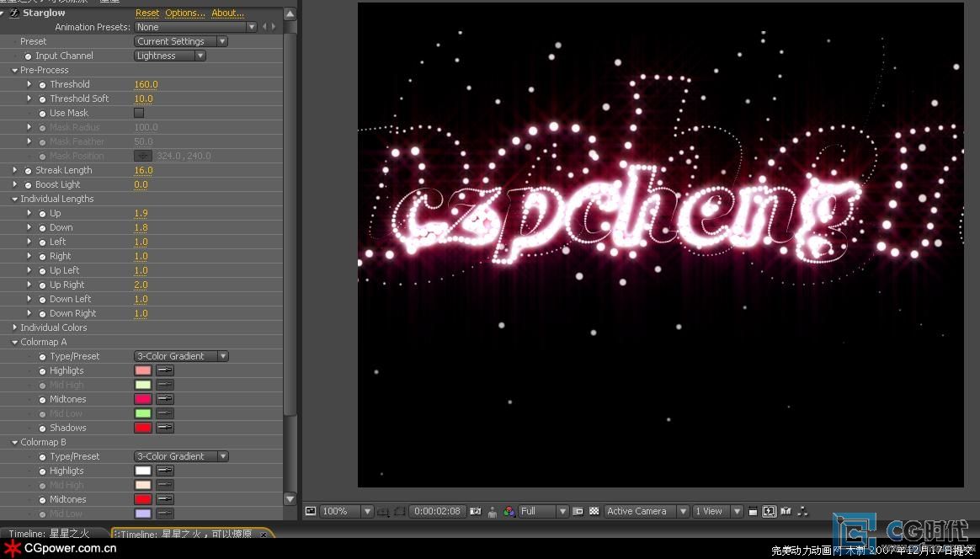Click eyedropper beside Colormap B Mid High
This screenshot has width=980, height=559.
[x=165, y=485]
